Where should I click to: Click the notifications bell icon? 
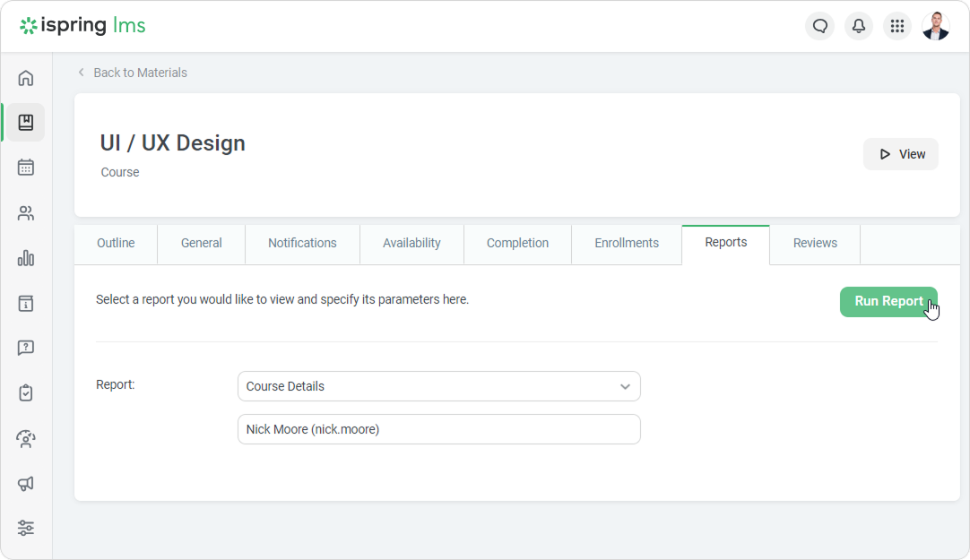point(858,26)
